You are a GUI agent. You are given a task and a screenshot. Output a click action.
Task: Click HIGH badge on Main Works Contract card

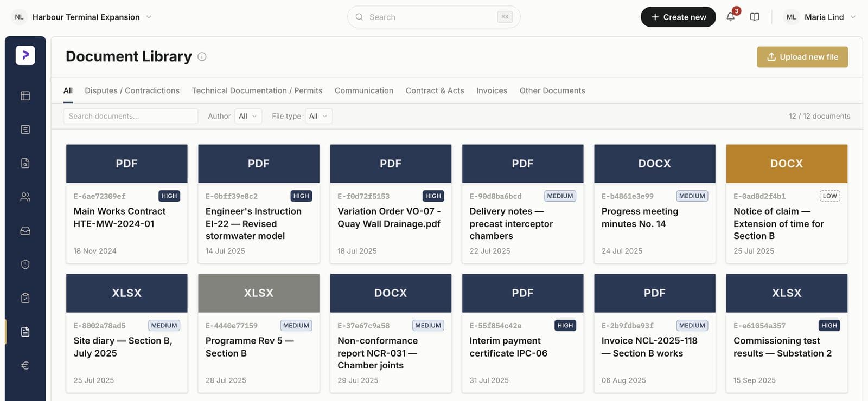pos(169,196)
